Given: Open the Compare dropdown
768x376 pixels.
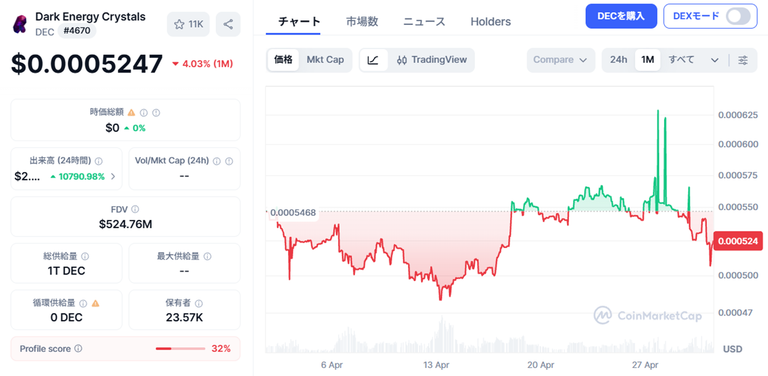Looking at the screenshot, I should (560, 60).
